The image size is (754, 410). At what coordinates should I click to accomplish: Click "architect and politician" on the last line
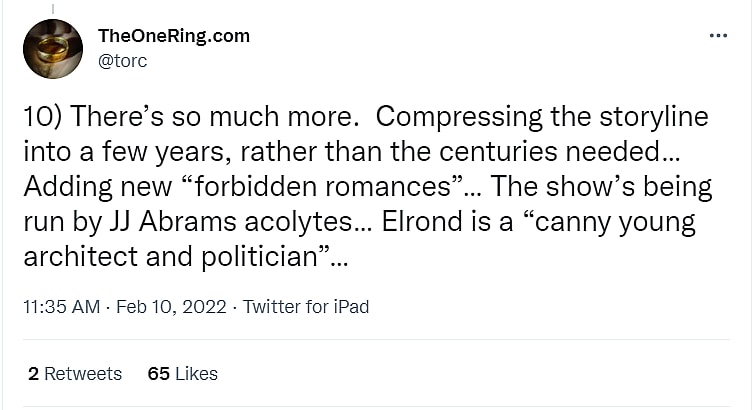point(173,257)
